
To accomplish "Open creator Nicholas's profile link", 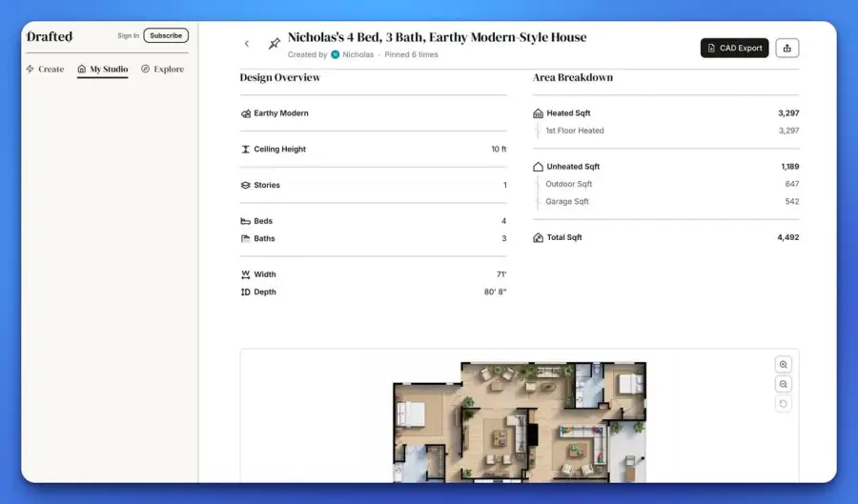I will pos(357,54).
